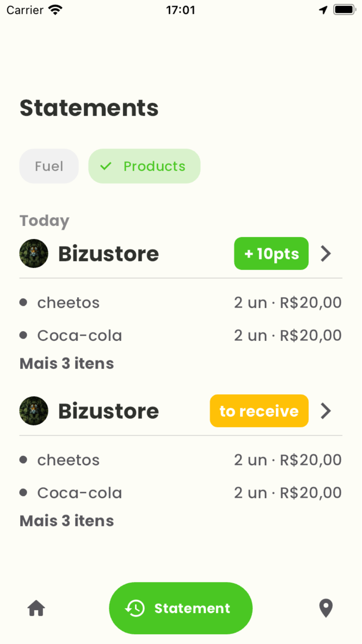The image size is (362, 644).
Task: Tap the checkmark icon on Products chip
Action: (x=106, y=166)
